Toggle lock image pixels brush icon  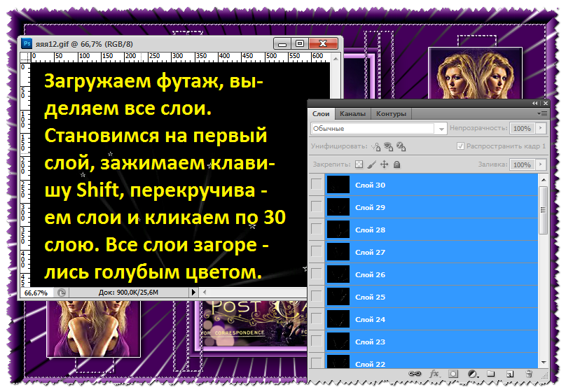click(x=371, y=164)
